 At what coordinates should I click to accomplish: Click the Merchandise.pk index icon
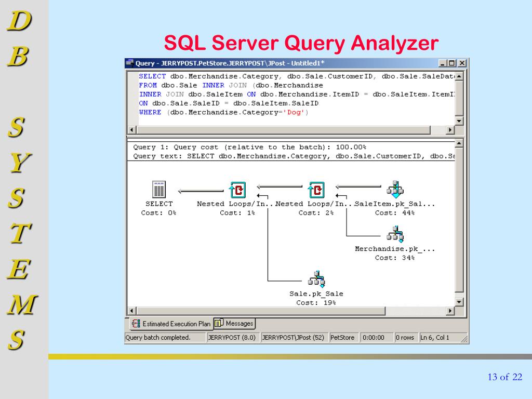coord(395,234)
